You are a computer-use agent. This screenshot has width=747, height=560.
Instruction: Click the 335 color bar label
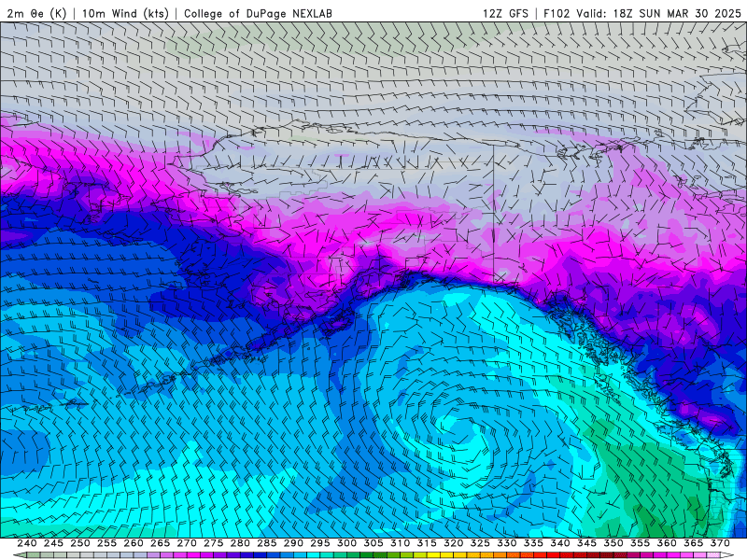[x=533, y=543]
